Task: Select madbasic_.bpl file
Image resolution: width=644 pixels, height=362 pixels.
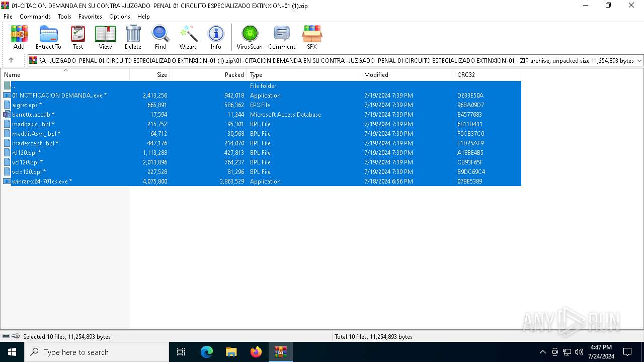Action: tap(261, 124)
